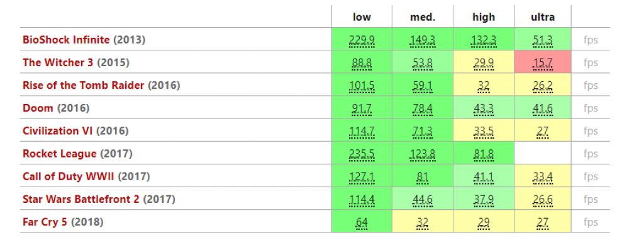
Task: Click the ultra column header
Action: (x=543, y=17)
